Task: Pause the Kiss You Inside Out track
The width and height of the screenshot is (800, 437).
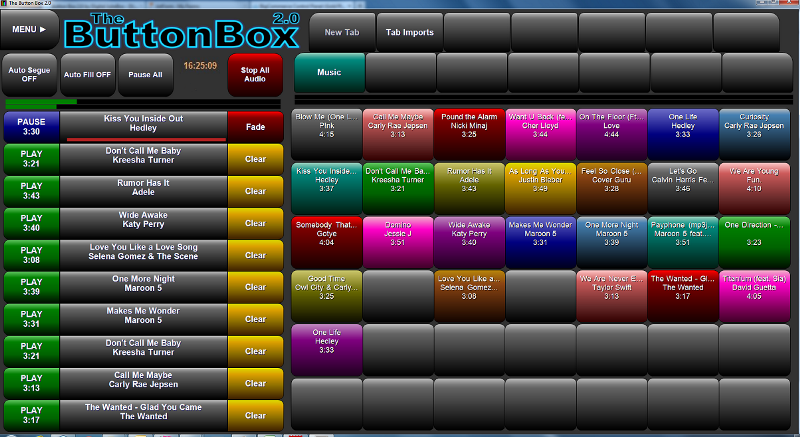Action: tap(31, 126)
